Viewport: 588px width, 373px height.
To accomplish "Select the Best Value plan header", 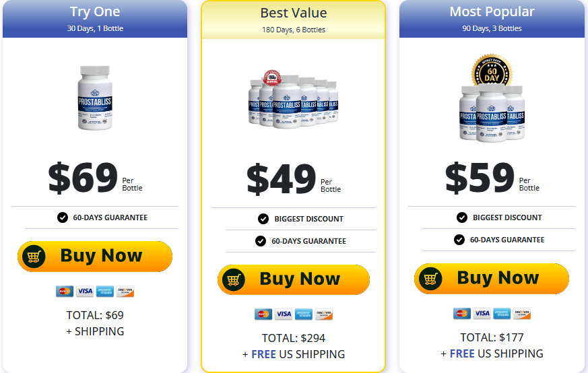I will point(293,20).
